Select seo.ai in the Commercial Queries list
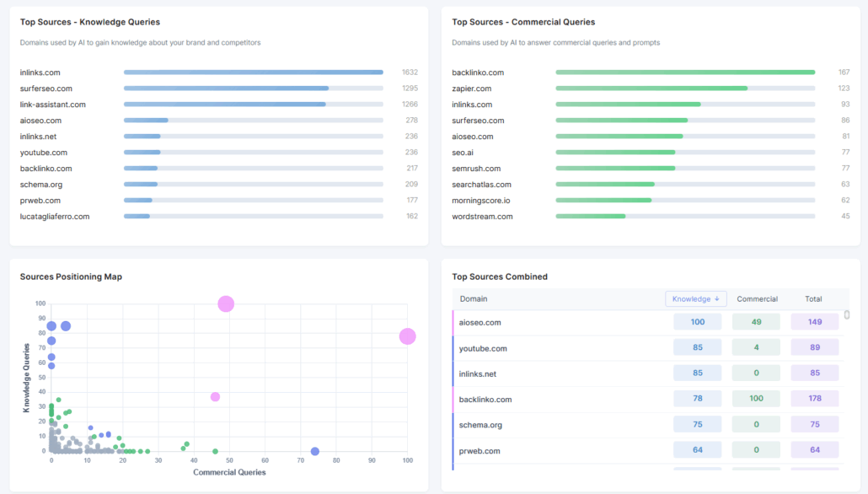This screenshot has width=868, height=494. [463, 153]
